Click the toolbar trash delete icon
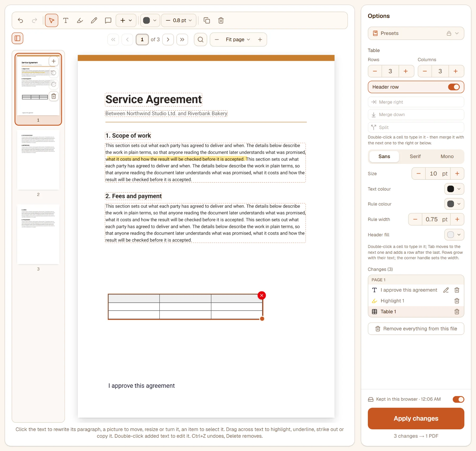The height and width of the screenshot is (451, 476). [221, 20]
